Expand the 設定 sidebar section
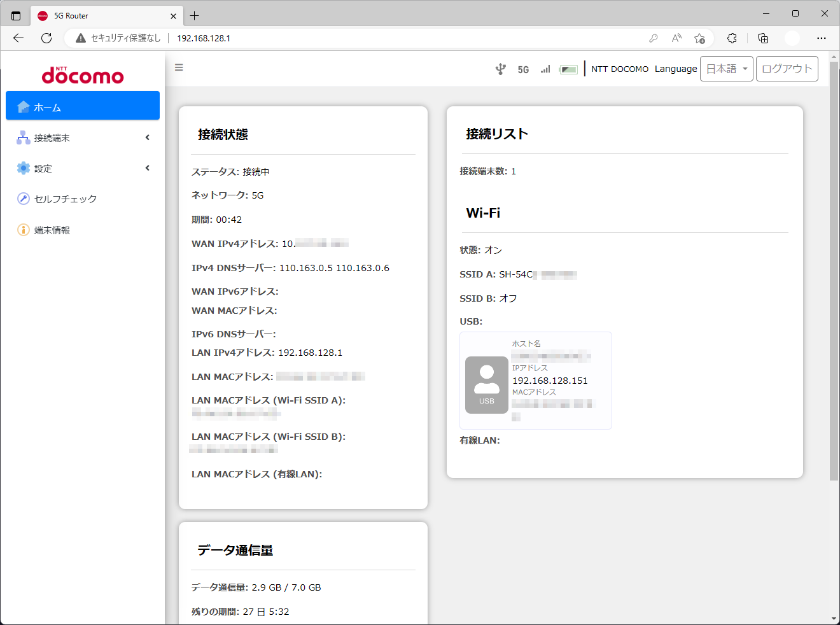The width and height of the screenshot is (840, 625). tap(147, 168)
